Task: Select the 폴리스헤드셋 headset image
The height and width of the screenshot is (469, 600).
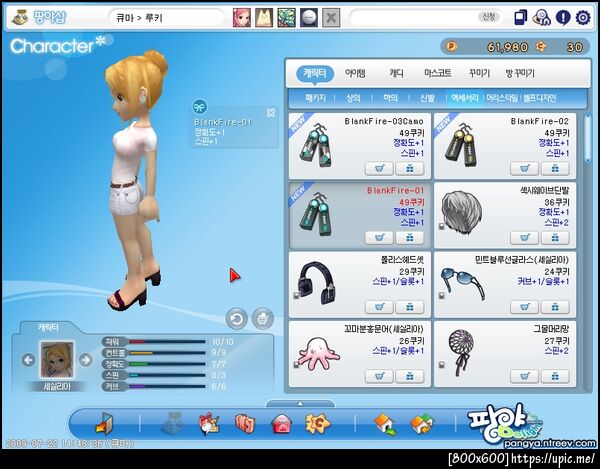Action: (317, 283)
